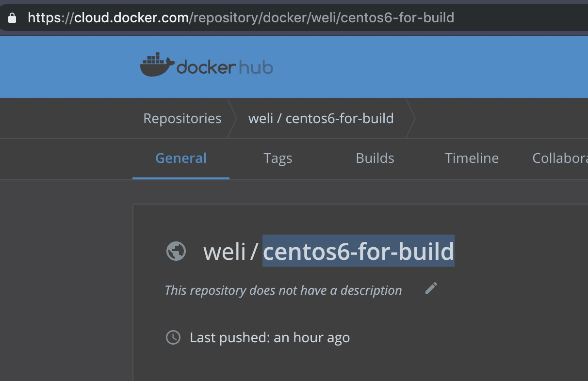Viewport: 588px width, 381px height.
Task: Go to the Repositories breadcrumb
Action: click(x=182, y=118)
